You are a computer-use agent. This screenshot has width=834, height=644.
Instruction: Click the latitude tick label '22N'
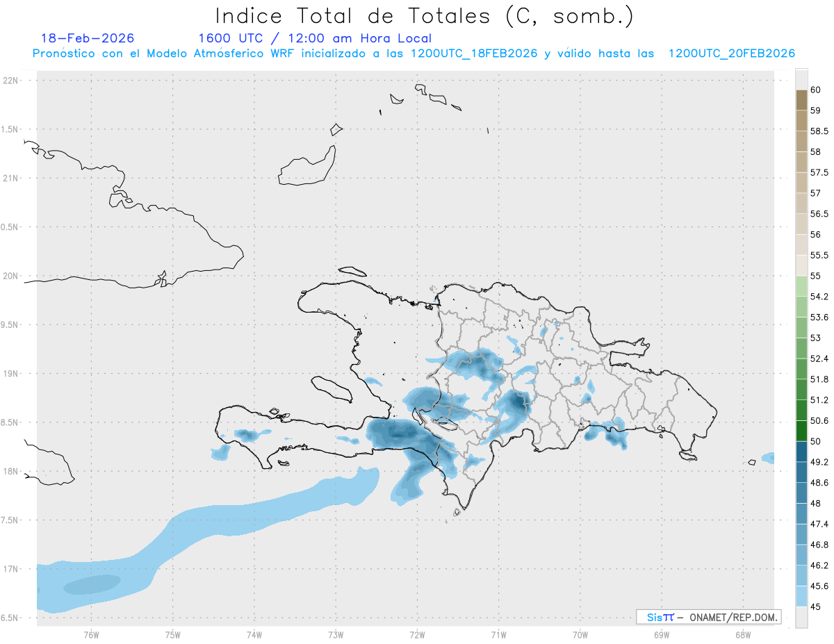point(11,80)
